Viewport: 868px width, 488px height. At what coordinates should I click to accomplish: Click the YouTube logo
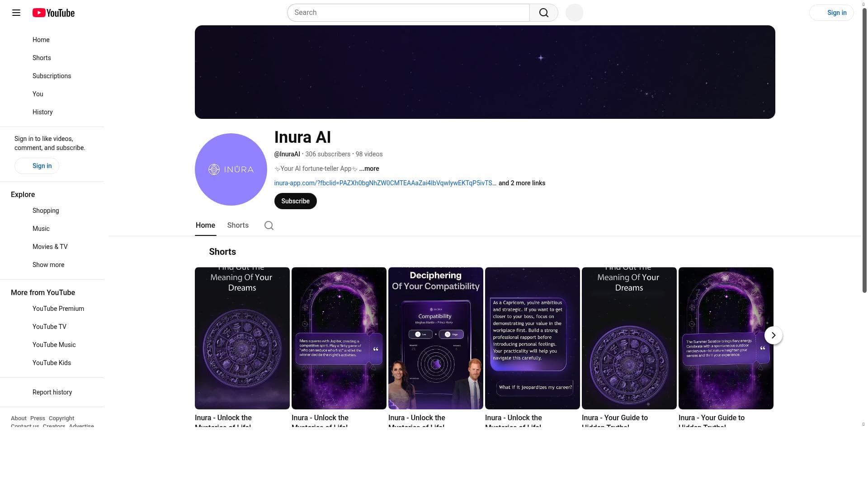[x=53, y=13]
